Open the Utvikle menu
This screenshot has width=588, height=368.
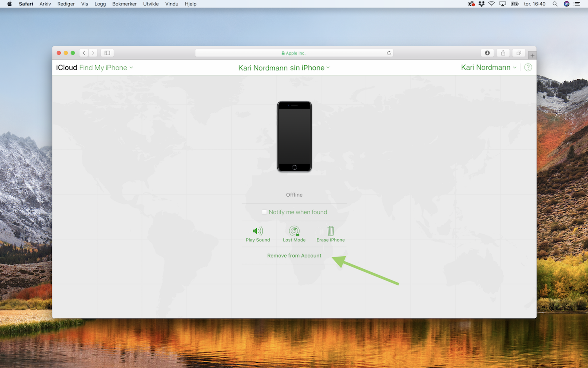click(x=151, y=4)
